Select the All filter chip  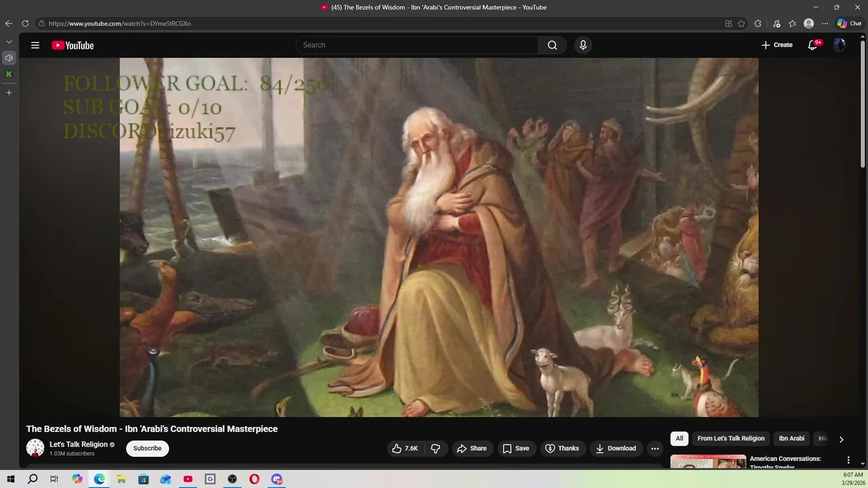click(679, 439)
